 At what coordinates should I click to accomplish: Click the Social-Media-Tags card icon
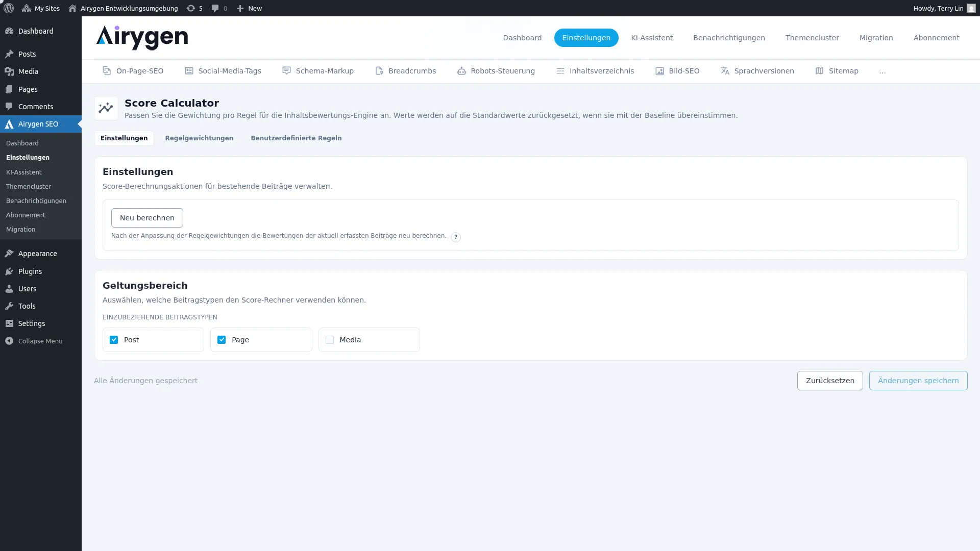pos(189,71)
